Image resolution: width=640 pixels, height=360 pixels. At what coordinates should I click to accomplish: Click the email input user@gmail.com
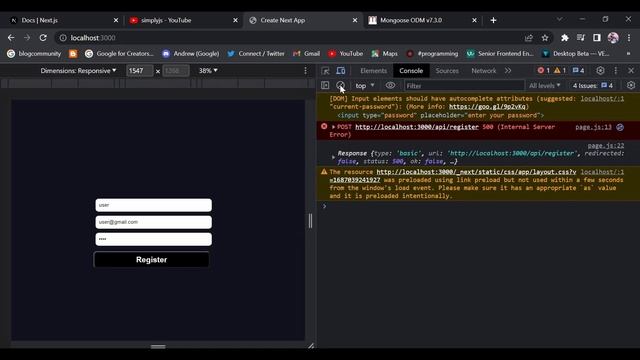coord(153,222)
